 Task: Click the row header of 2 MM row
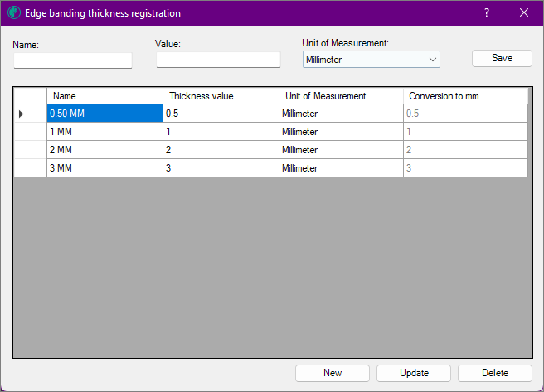coord(30,150)
